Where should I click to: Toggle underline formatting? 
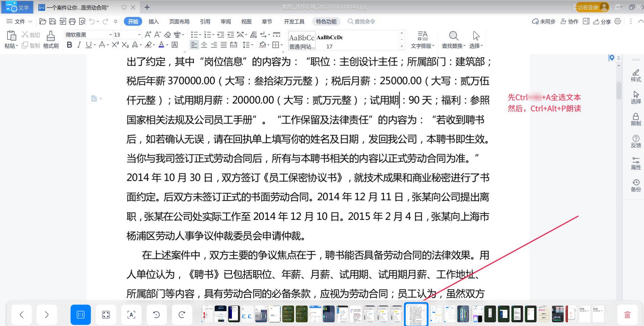(x=88, y=44)
